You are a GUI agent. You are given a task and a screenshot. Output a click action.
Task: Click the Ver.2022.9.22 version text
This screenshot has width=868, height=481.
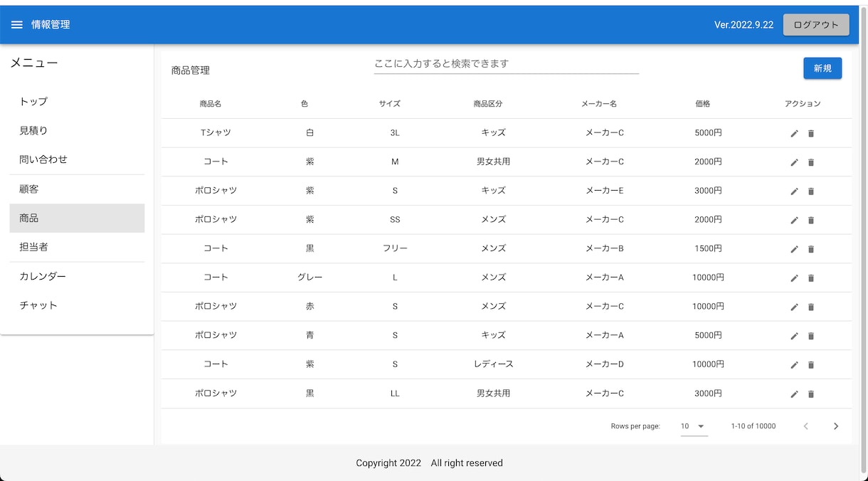[744, 25]
